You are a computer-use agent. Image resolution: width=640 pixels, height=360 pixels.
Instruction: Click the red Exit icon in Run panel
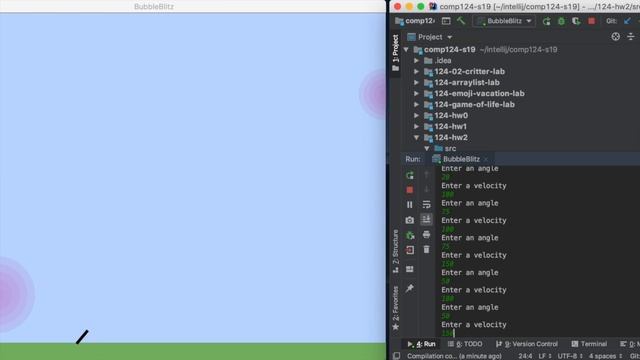(410, 250)
